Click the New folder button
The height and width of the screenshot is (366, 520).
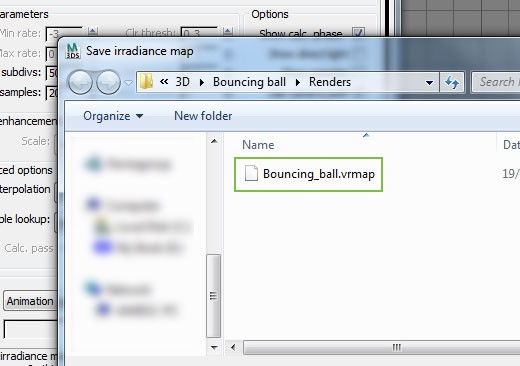point(203,116)
